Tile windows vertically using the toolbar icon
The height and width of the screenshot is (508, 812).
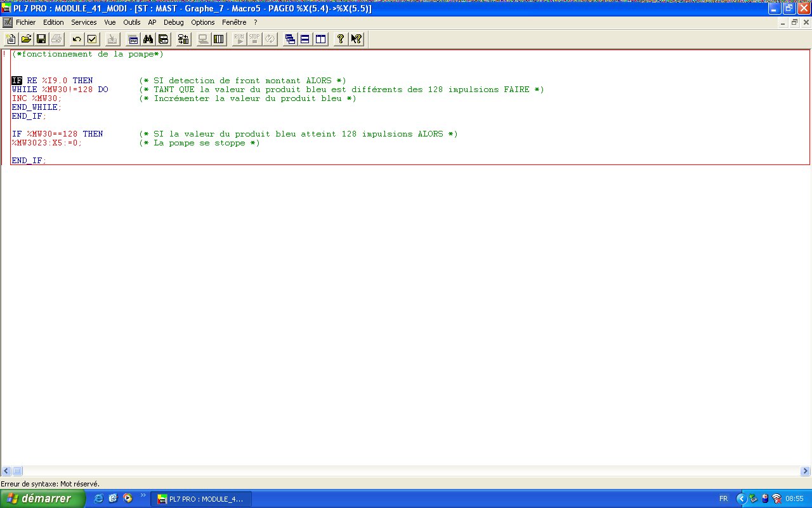click(320, 39)
